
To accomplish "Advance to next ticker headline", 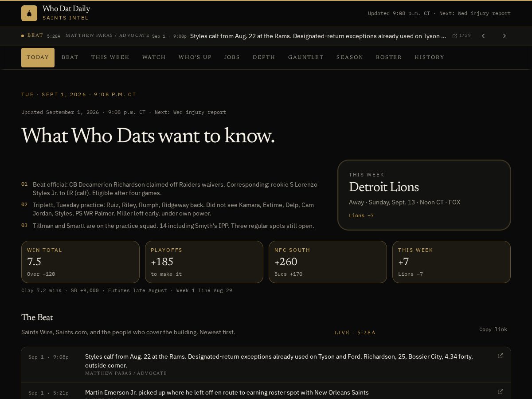I will click(x=504, y=36).
